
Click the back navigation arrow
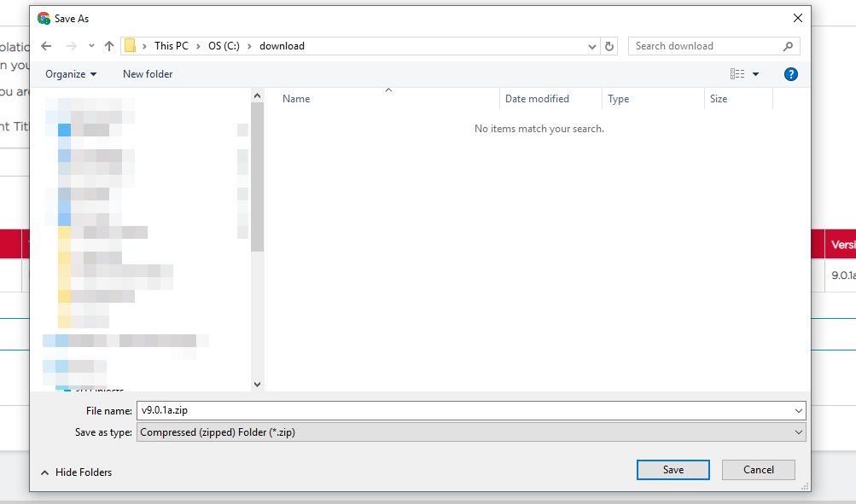(x=47, y=45)
